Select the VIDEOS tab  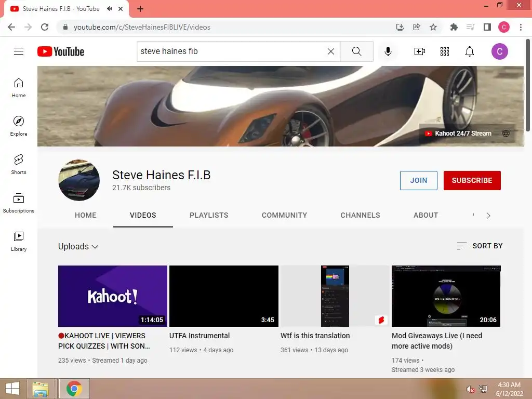pyautogui.click(x=143, y=215)
